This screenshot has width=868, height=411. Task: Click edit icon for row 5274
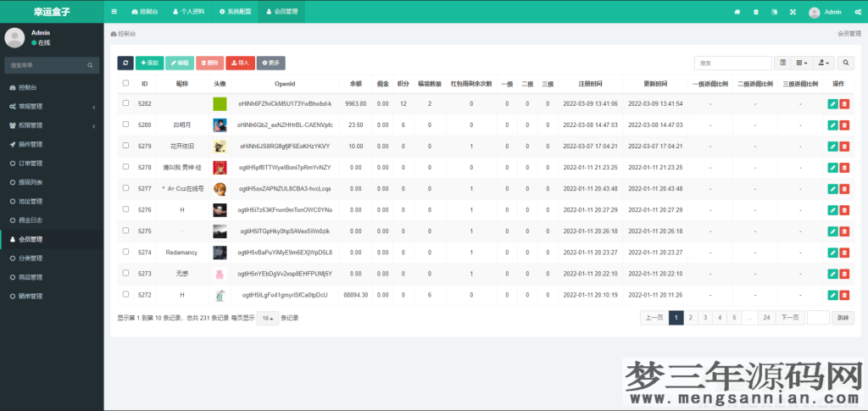click(x=832, y=253)
